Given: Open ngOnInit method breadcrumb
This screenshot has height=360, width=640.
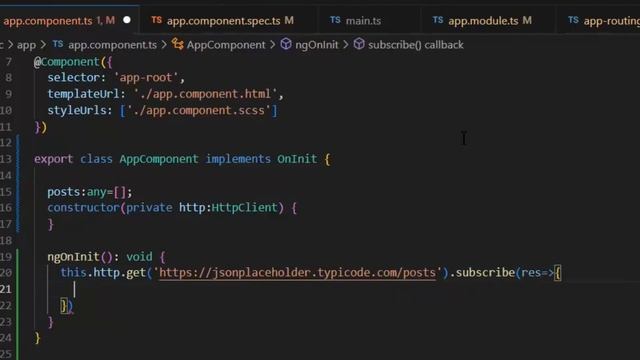Looking at the screenshot, I should point(317,45).
